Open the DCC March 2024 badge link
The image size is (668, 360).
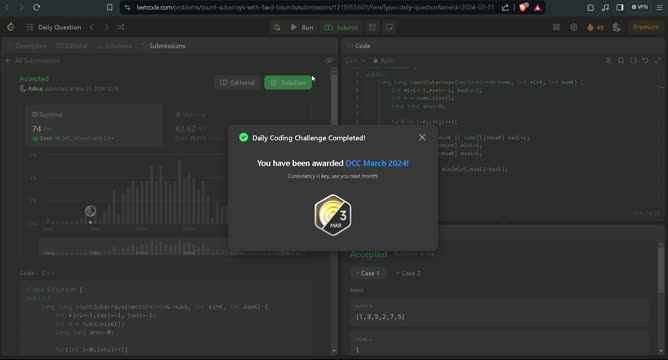click(x=377, y=163)
